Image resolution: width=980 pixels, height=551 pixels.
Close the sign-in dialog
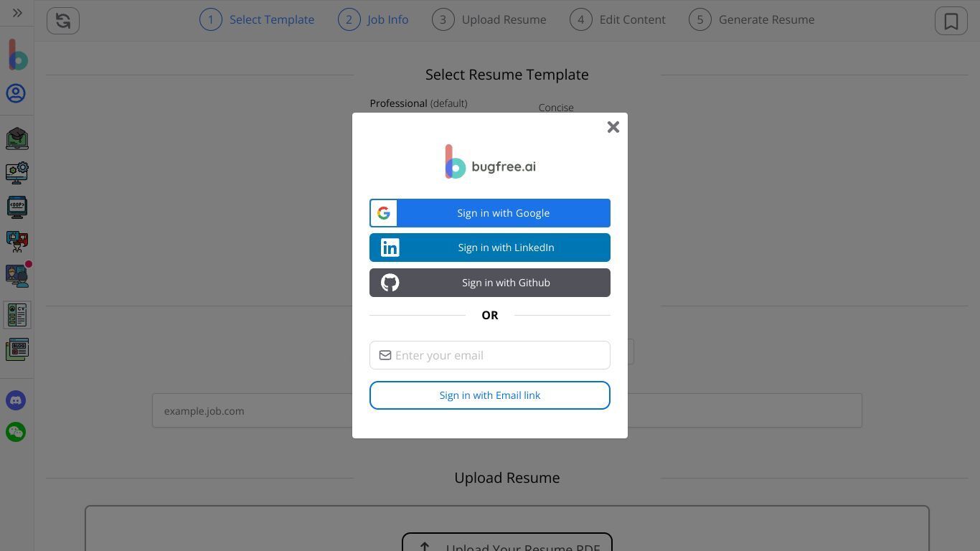[613, 127]
